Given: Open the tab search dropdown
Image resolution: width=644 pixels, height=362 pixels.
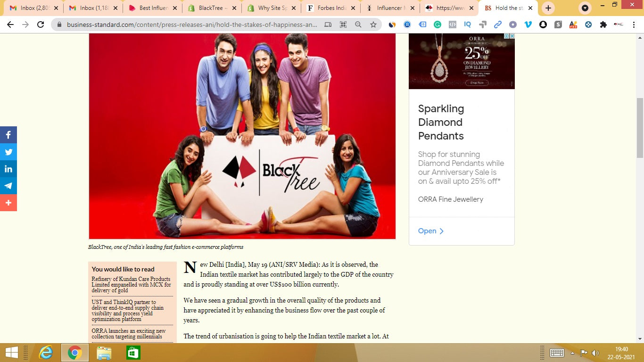Looking at the screenshot, I should click(x=585, y=8).
